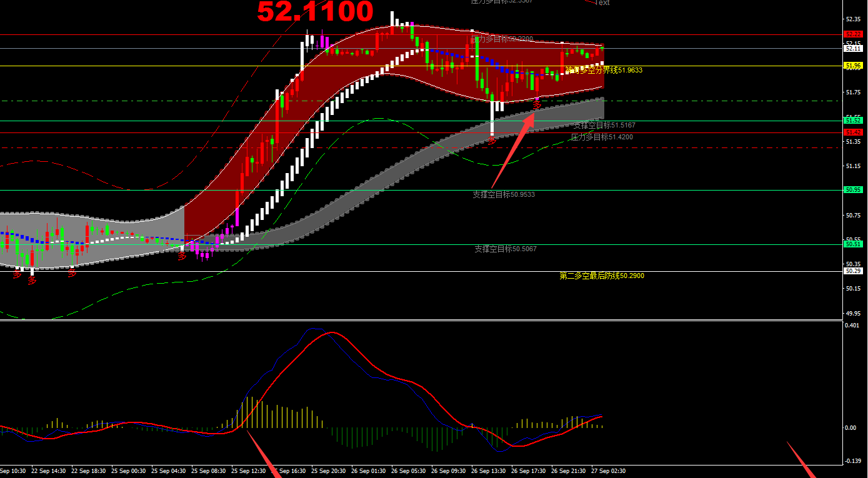
Task: Click the 51.75 price scale value
Action: (853, 92)
